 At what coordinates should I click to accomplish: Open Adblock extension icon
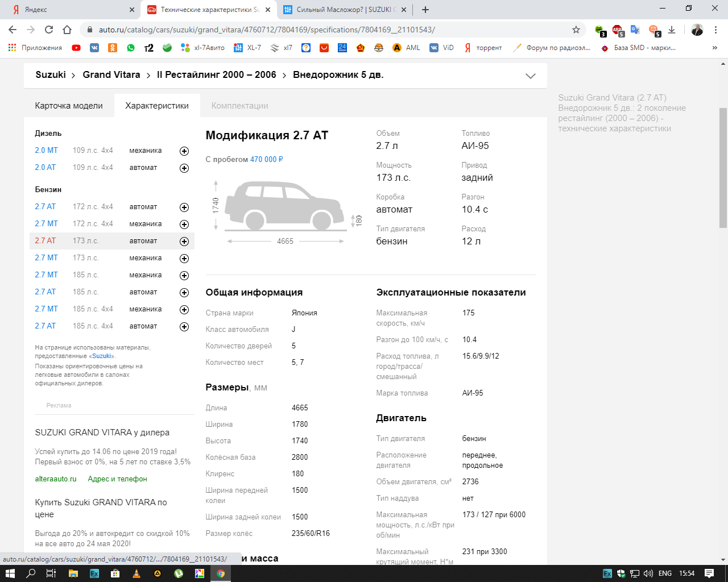(618, 30)
